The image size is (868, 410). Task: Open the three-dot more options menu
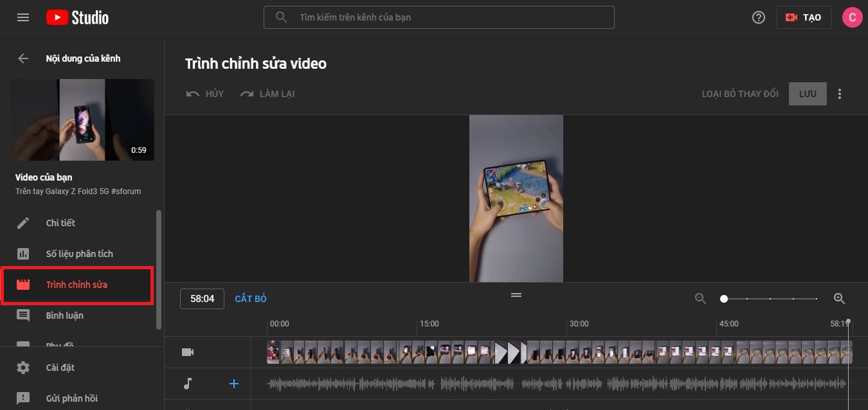(840, 94)
